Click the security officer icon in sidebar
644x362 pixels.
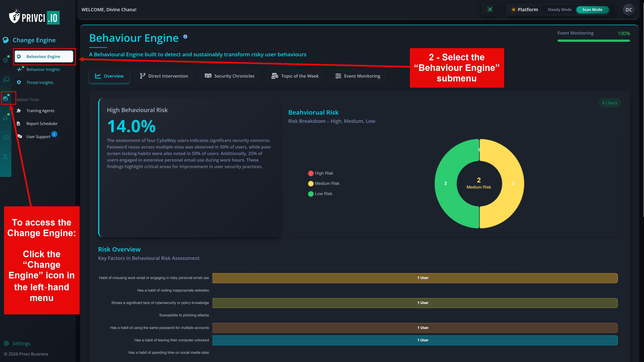(x=6, y=157)
